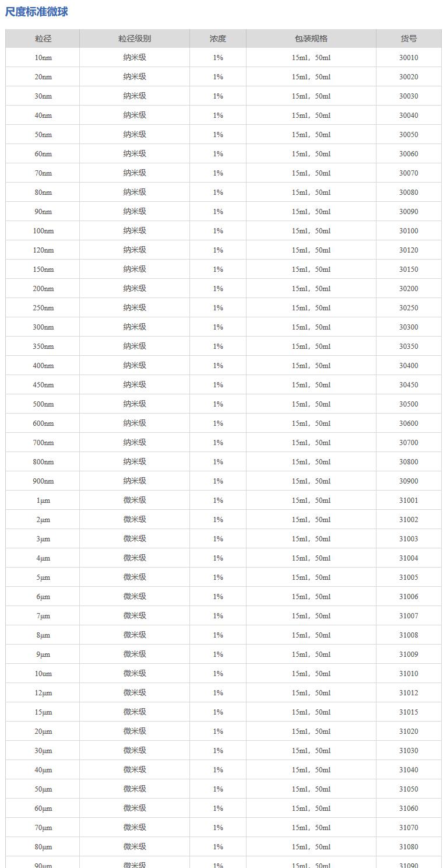Select the 12μm particle size cell

(x=43, y=693)
